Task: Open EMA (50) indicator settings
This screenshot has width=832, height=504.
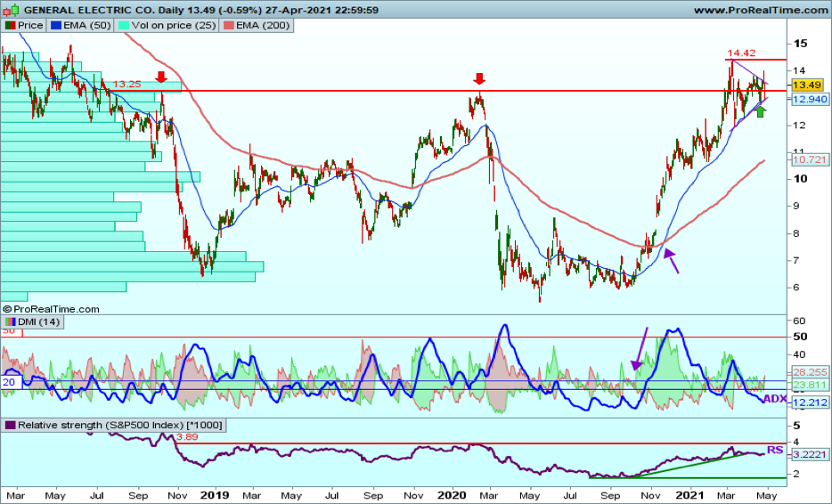Action: [80, 26]
